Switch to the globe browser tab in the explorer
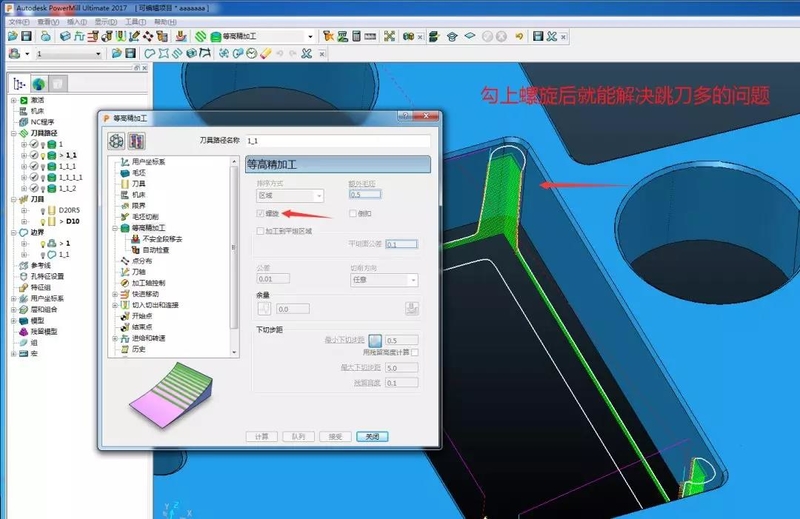 click(x=38, y=83)
